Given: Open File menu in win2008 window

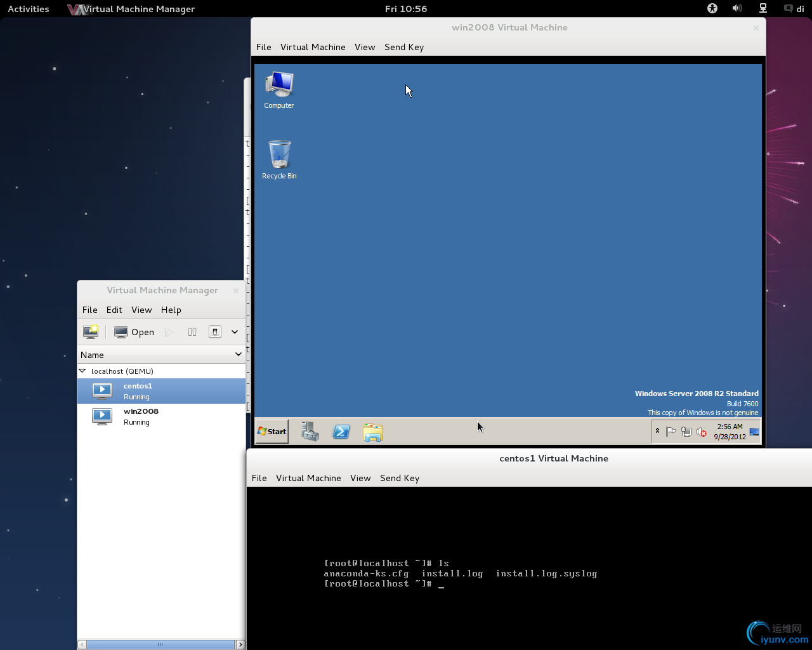Looking at the screenshot, I should click(264, 47).
